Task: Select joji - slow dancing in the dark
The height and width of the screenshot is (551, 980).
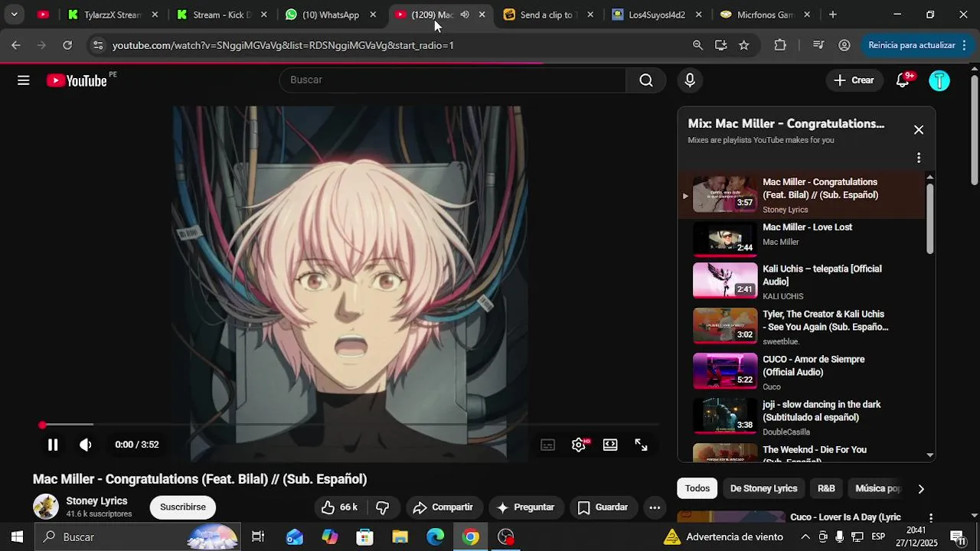Action: 801,416
